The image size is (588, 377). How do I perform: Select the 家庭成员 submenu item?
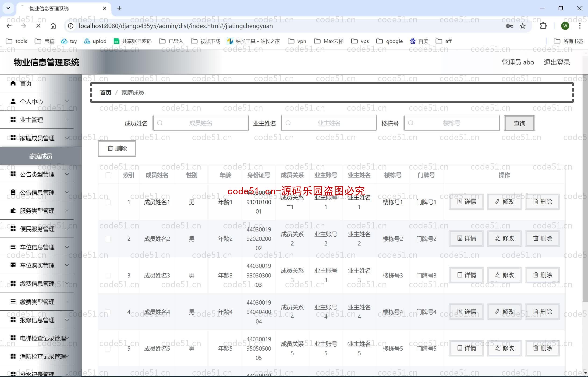click(41, 156)
